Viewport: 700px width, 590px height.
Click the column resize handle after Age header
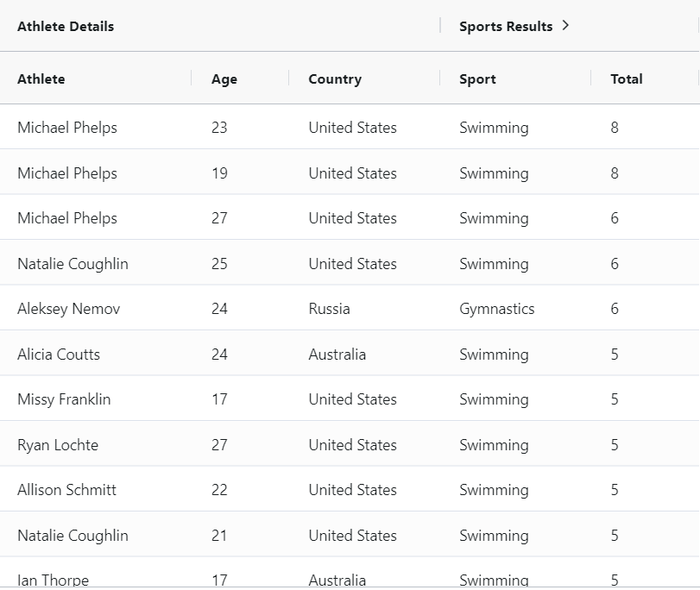pyautogui.click(x=288, y=78)
